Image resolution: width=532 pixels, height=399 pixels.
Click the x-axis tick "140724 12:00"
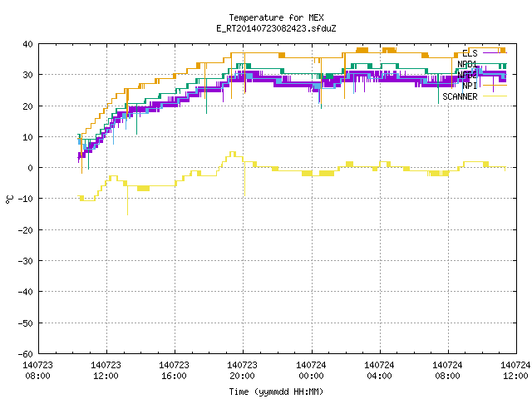(x=515, y=371)
